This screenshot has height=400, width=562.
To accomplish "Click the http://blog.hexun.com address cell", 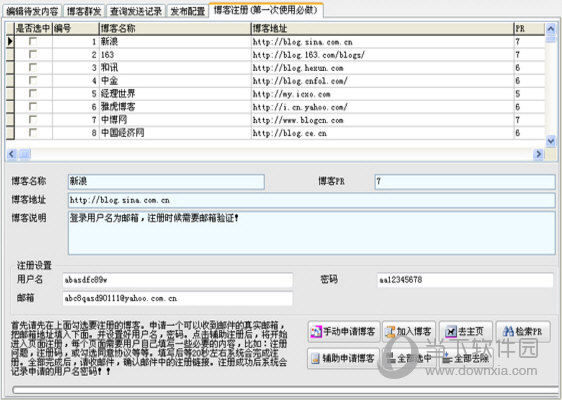I will [382, 67].
